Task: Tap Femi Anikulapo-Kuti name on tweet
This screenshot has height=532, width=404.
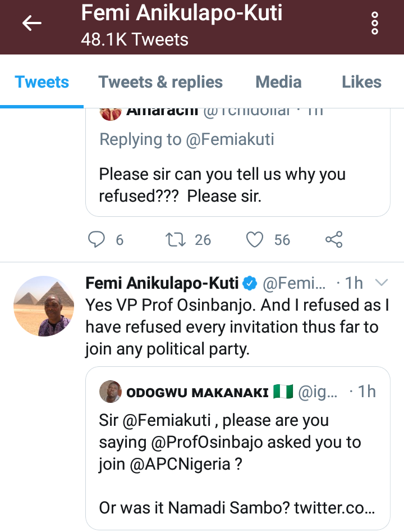Action: click(x=162, y=283)
